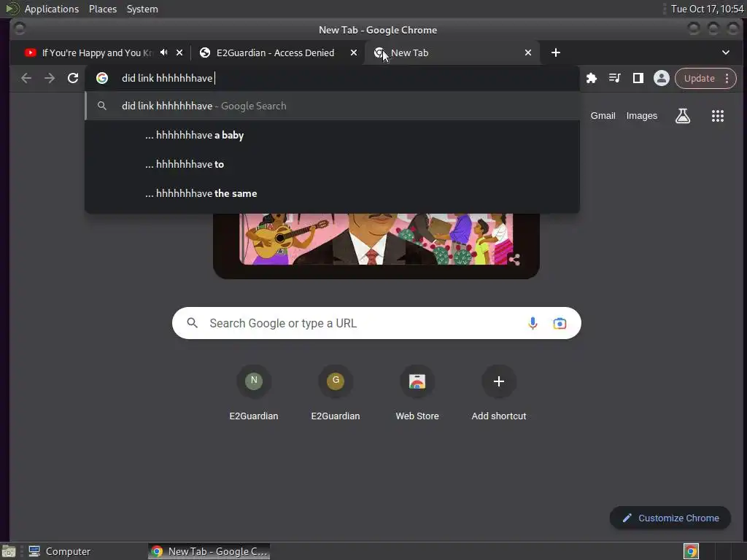The width and height of the screenshot is (747, 560).
Task: Click the Google icon in address bar
Action: (102, 78)
